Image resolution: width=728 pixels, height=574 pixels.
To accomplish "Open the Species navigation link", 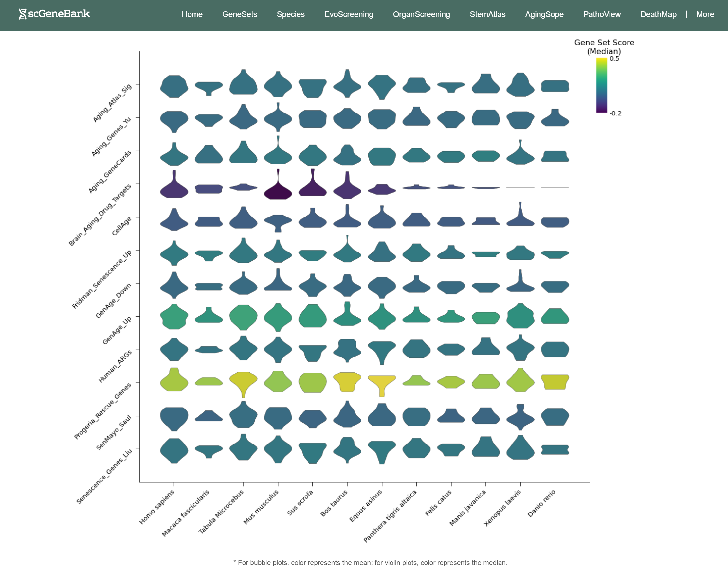I will point(290,14).
